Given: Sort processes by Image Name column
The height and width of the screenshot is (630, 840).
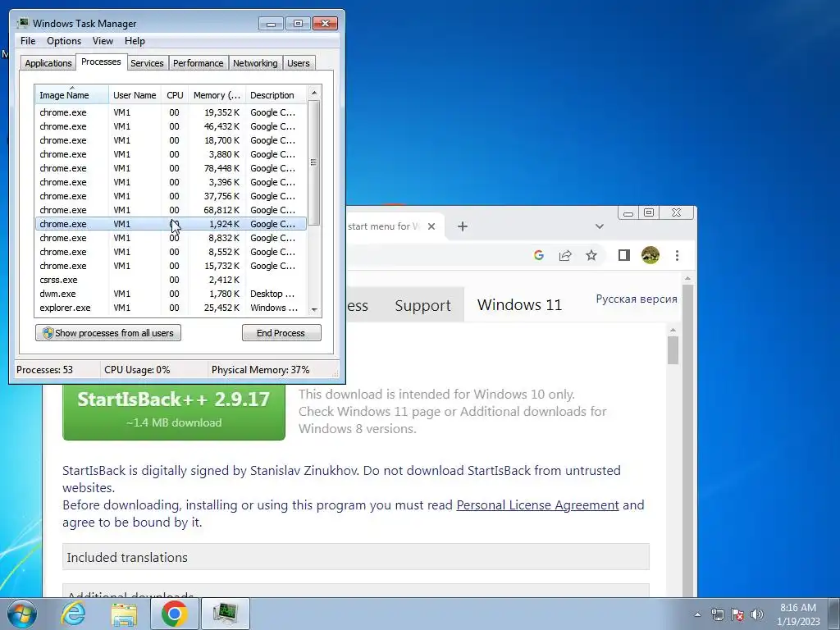Looking at the screenshot, I should (72, 95).
